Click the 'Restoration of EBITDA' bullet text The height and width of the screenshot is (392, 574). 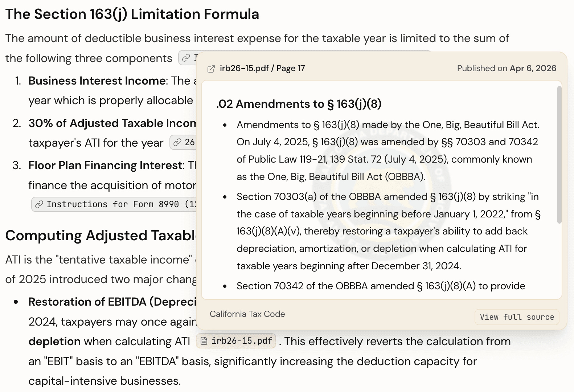(112, 302)
